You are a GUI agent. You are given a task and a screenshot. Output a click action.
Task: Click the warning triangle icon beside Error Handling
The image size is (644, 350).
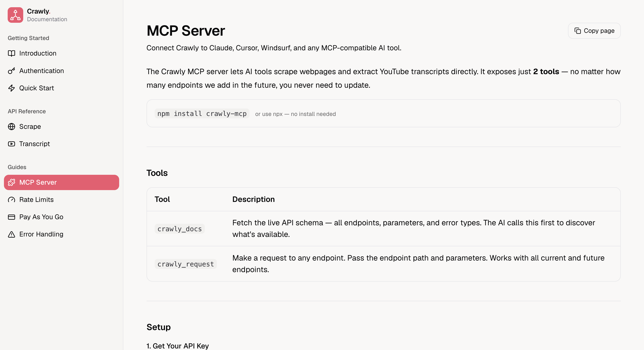[x=11, y=234]
